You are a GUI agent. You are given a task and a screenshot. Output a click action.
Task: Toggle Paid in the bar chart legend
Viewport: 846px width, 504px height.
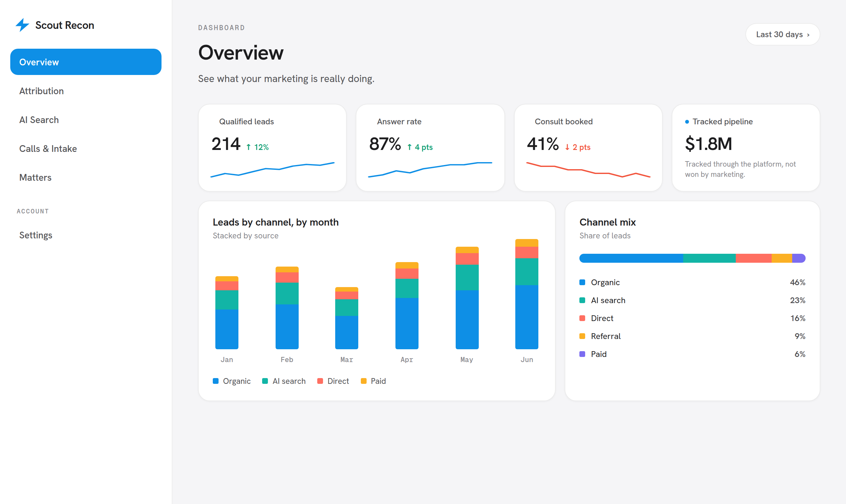373,381
